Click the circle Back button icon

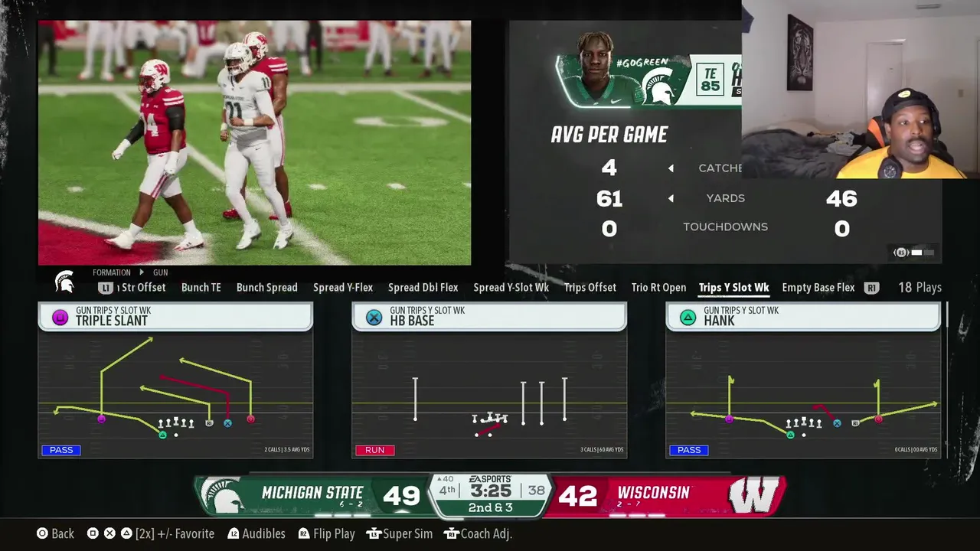click(43, 533)
